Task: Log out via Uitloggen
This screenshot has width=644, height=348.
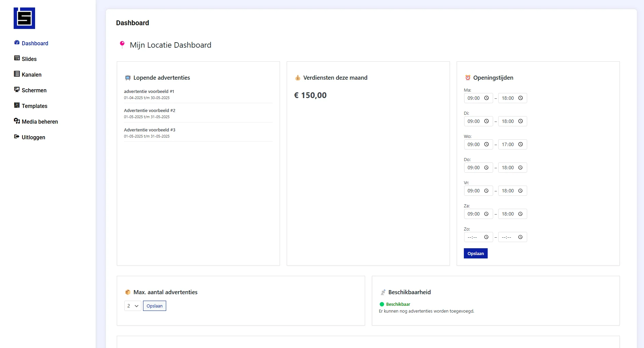Action: 33,137
